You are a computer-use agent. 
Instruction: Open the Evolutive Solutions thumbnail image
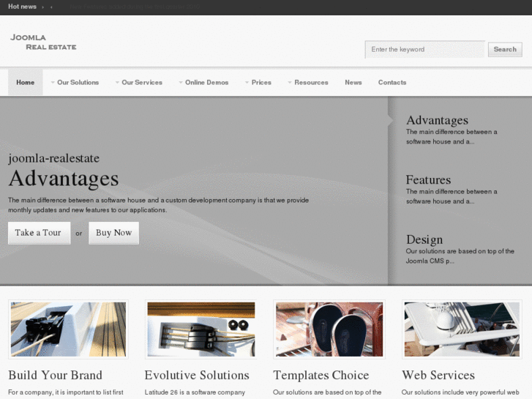point(201,329)
